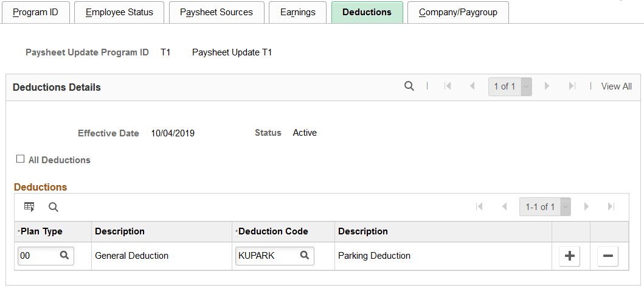Look up Deduction Code values
The width and height of the screenshot is (644, 288).
click(305, 256)
